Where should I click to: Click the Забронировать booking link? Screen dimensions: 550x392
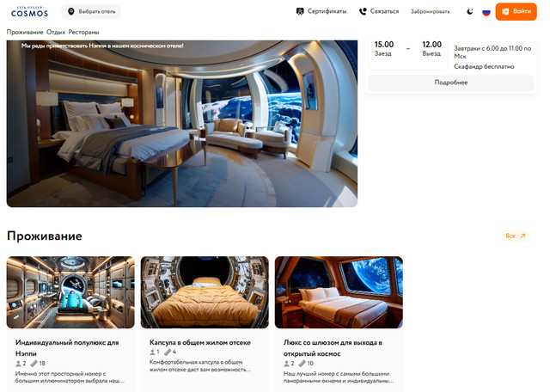tap(430, 11)
